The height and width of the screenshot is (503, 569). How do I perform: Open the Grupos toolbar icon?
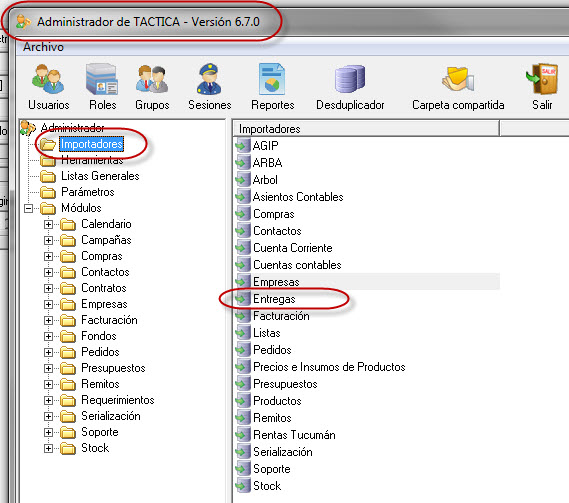152,79
